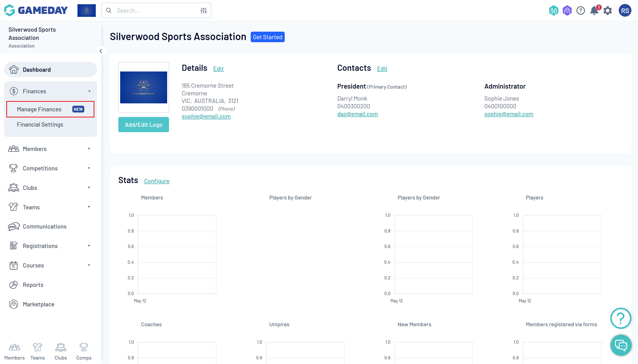The image size is (638, 364).
Task: Click into the Search input field
Action: [x=155, y=11]
